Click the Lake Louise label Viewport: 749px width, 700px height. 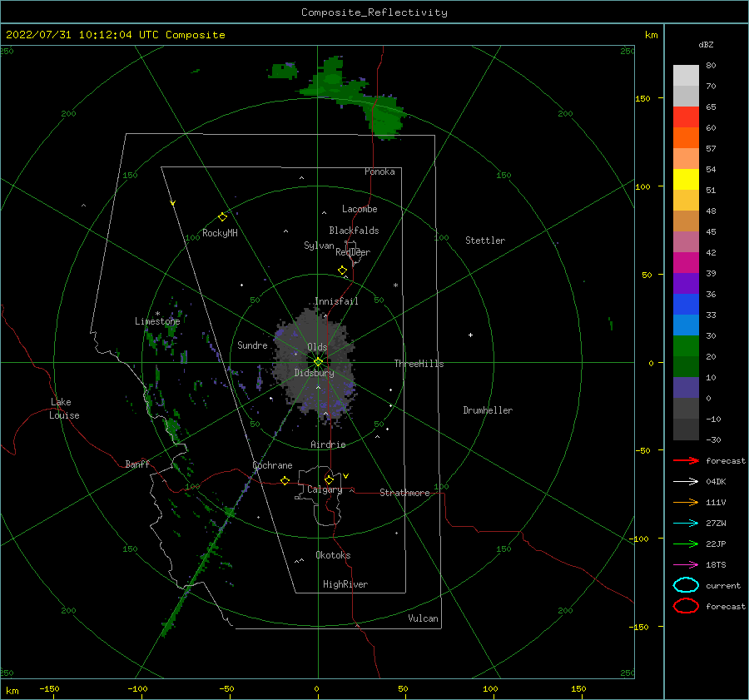(x=64, y=409)
